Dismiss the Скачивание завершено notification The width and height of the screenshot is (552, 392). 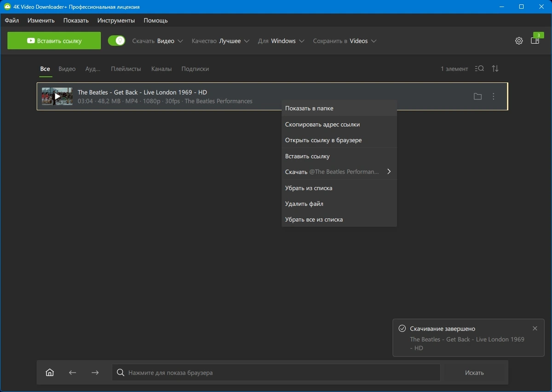pyautogui.click(x=535, y=329)
